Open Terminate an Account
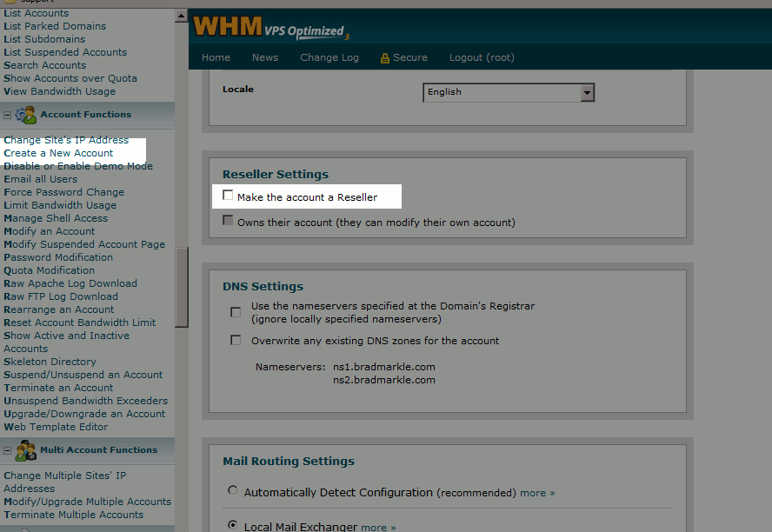The width and height of the screenshot is (772, 532). 58,388
